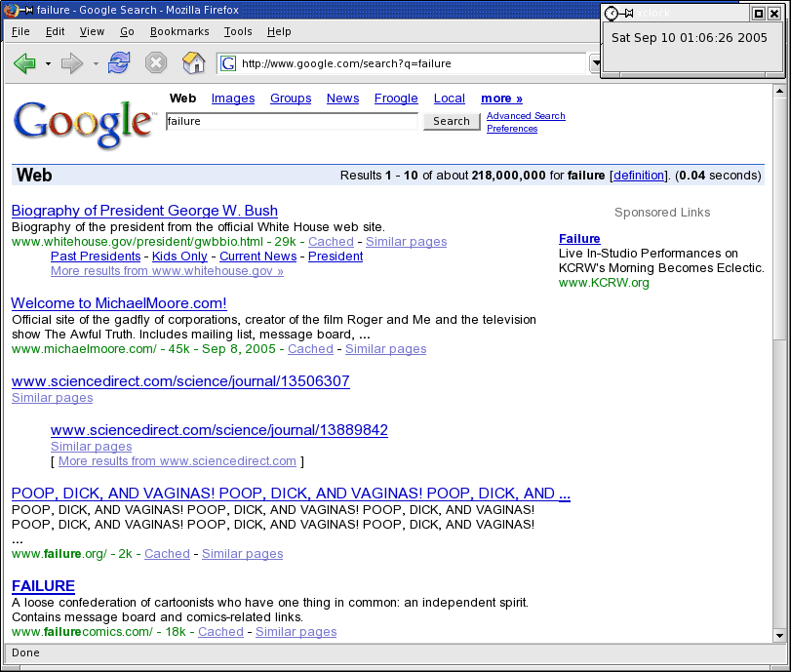Open the FAILURE comics result title

tap(43, 586)
